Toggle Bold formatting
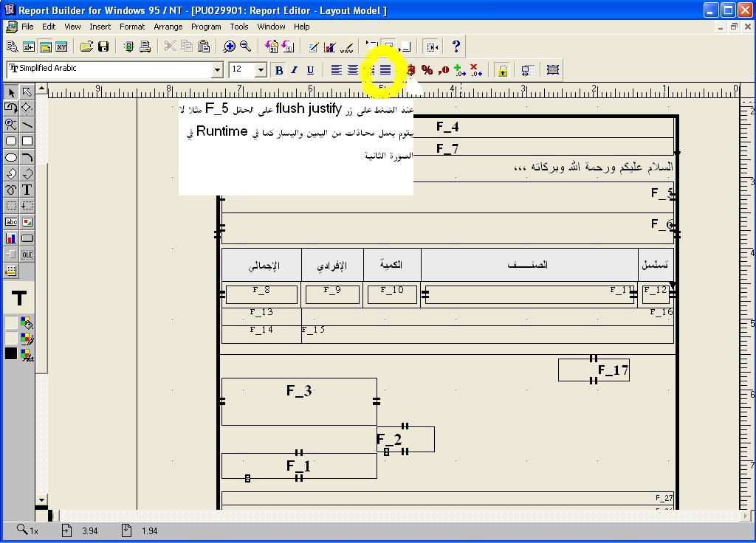The height and width of the screenshot is (543, 756). coord(278,70)
